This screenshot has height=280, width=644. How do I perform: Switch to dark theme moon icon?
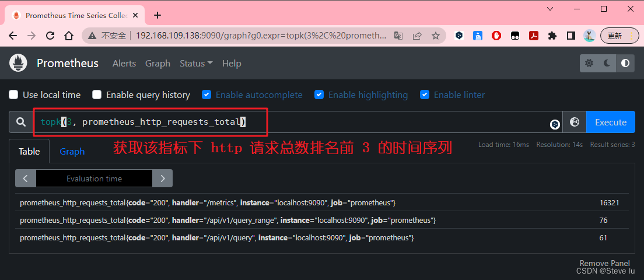pos(607,63)
